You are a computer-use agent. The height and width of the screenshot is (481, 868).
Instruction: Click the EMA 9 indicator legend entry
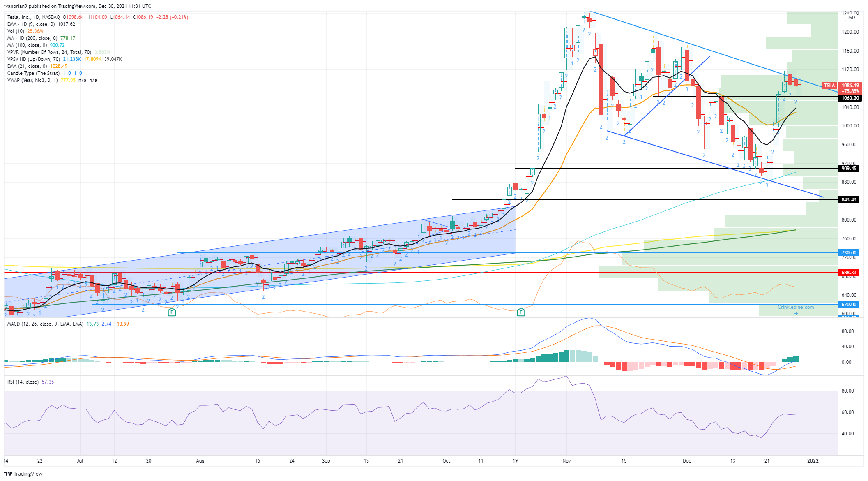pyautogui.click(x=41, y=24)
